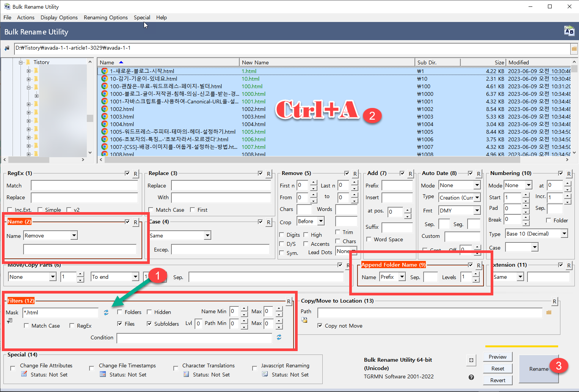Open the Actions menu
Screen dimensions: 579x392
click(26, 17)
